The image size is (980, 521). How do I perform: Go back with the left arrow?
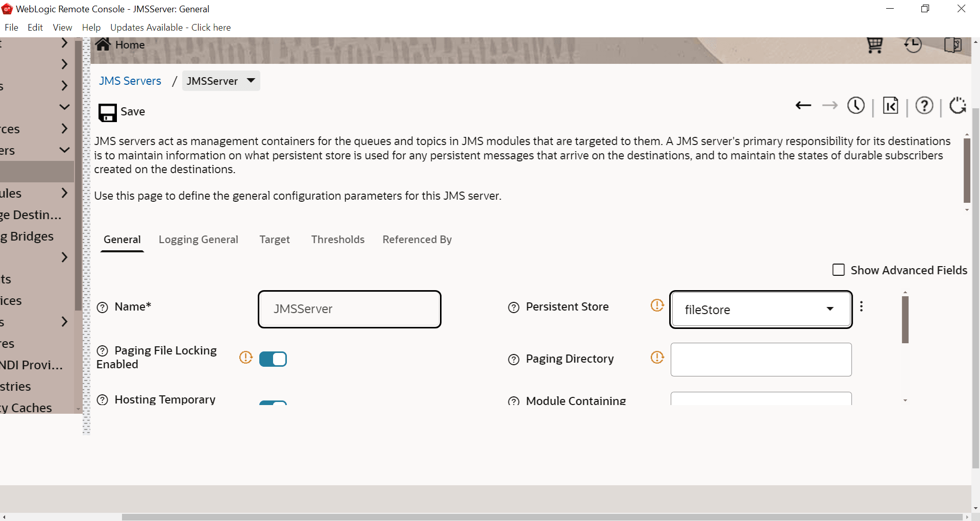(803, 106)
